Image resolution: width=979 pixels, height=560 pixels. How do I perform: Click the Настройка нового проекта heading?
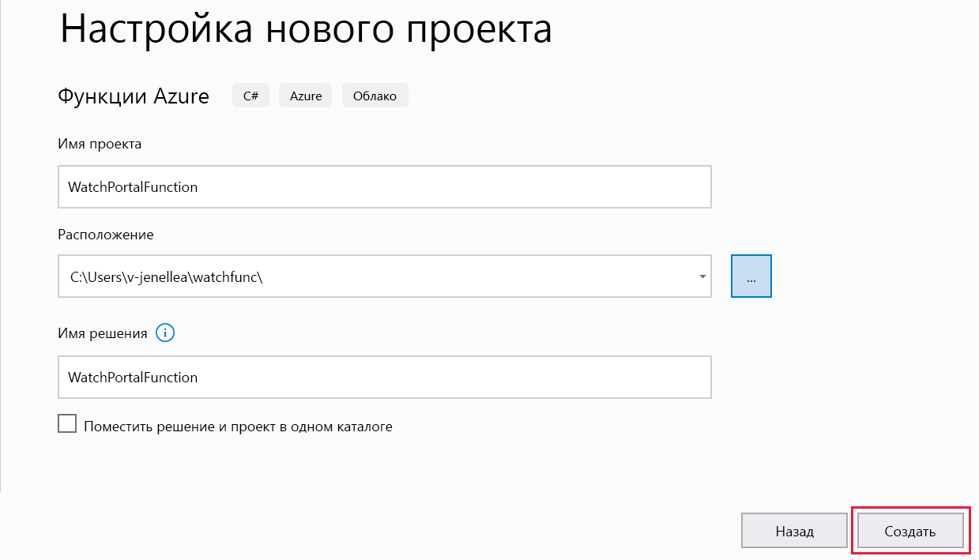pos(306,30)
